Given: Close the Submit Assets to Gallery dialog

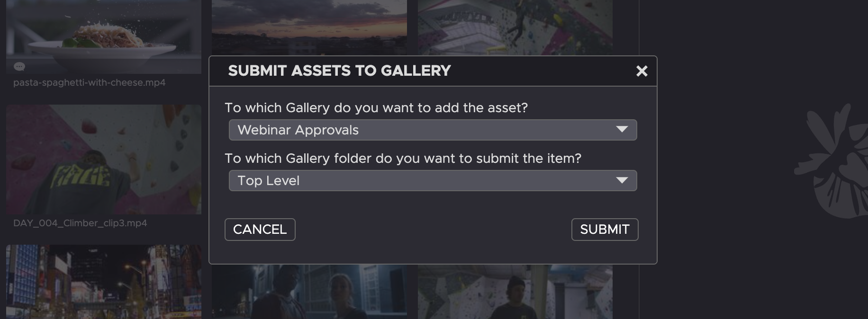Looking at the screenshot, I should pos(642,71).
